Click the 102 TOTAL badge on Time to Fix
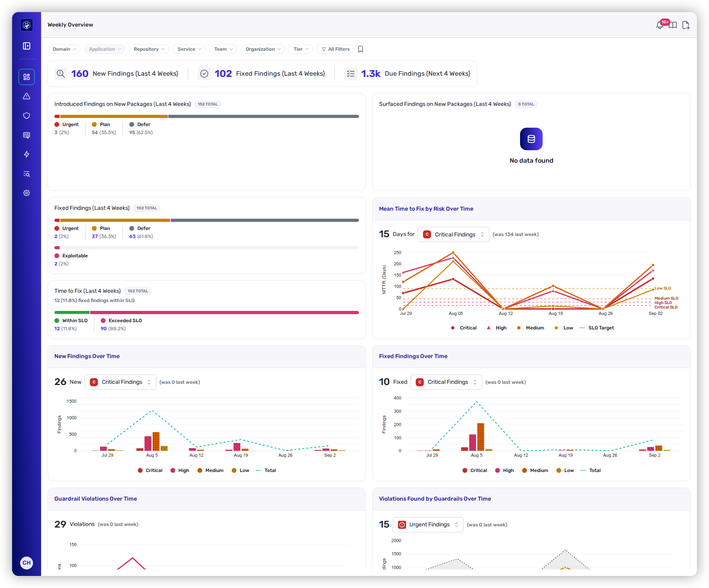 click(x=138, y=291)
